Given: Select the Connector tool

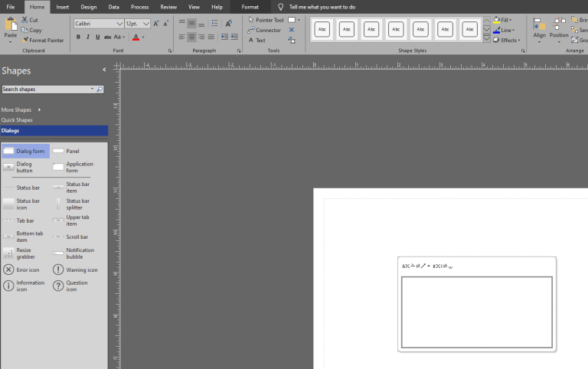Looking at the screenshot, I should click(264, 30).
